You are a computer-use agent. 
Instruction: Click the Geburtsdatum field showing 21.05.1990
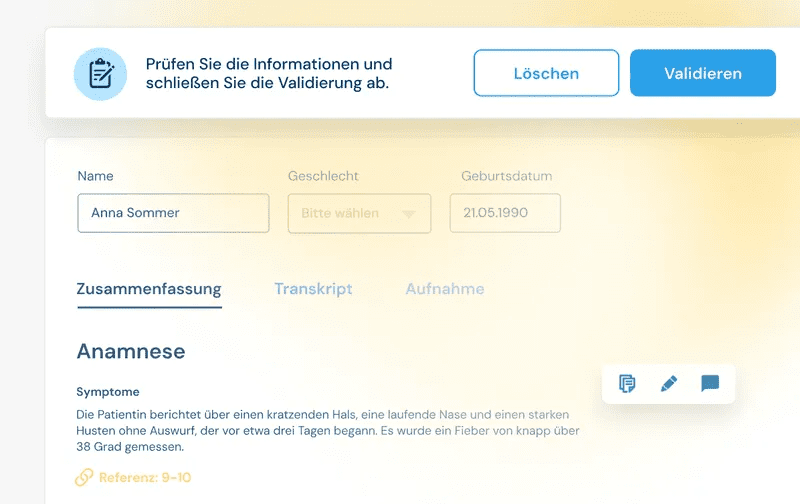505,213
